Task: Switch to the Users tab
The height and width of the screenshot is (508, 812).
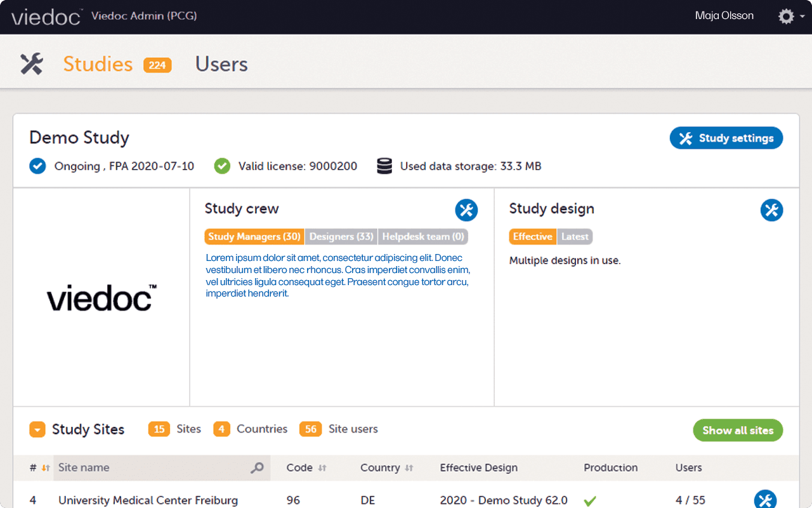Action: pos(221,63)
